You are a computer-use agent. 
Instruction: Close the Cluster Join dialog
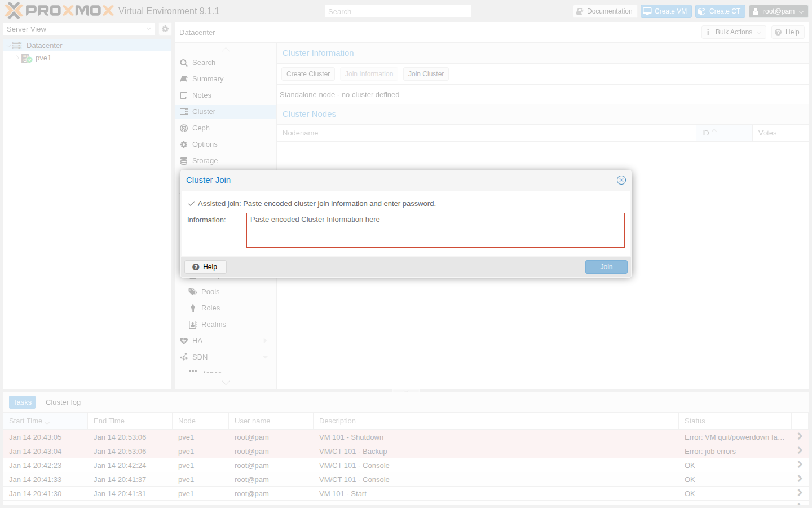point(621,180)
